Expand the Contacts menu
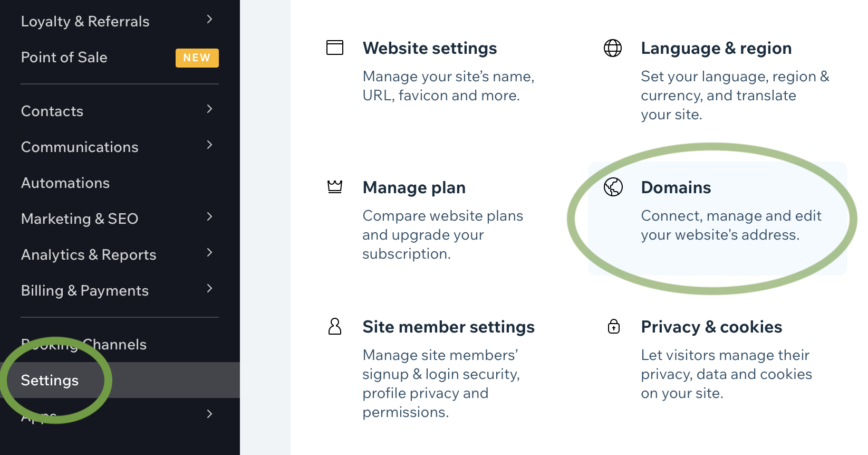Viewport: 868px width, 455px height. (x=209, y=109)
